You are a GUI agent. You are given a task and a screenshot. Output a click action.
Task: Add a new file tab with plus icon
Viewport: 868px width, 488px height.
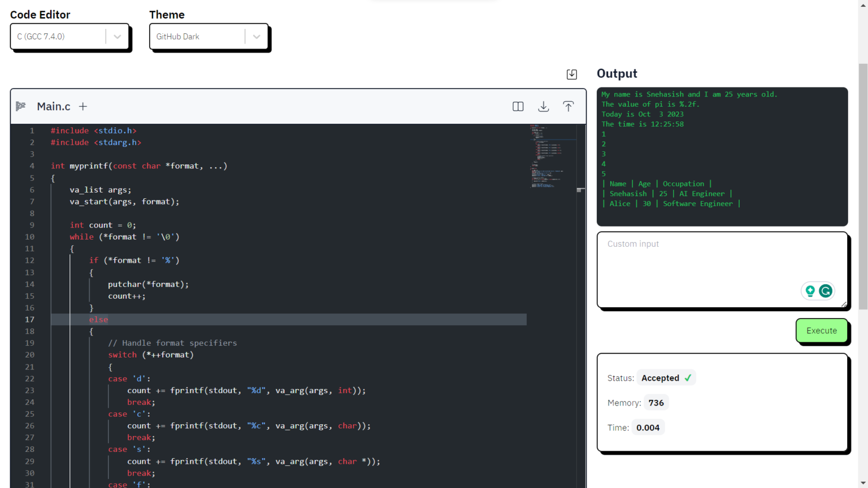[83, 106]
